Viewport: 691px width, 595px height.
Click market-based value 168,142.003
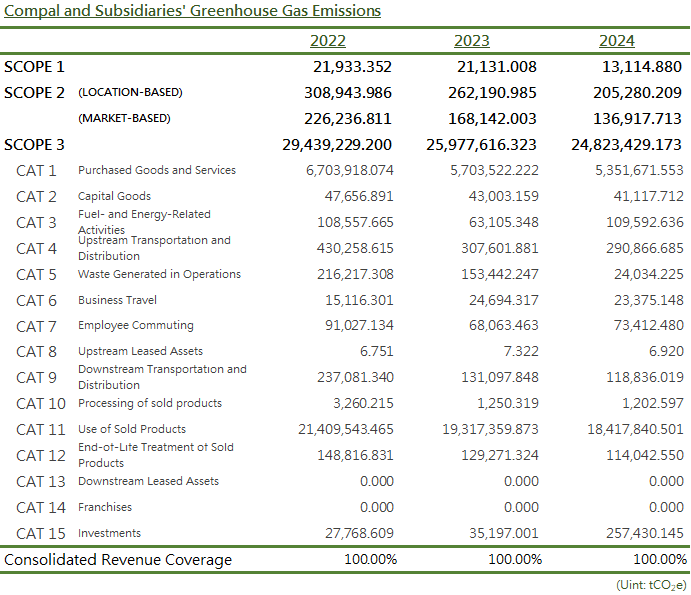(x=492, y=119)
